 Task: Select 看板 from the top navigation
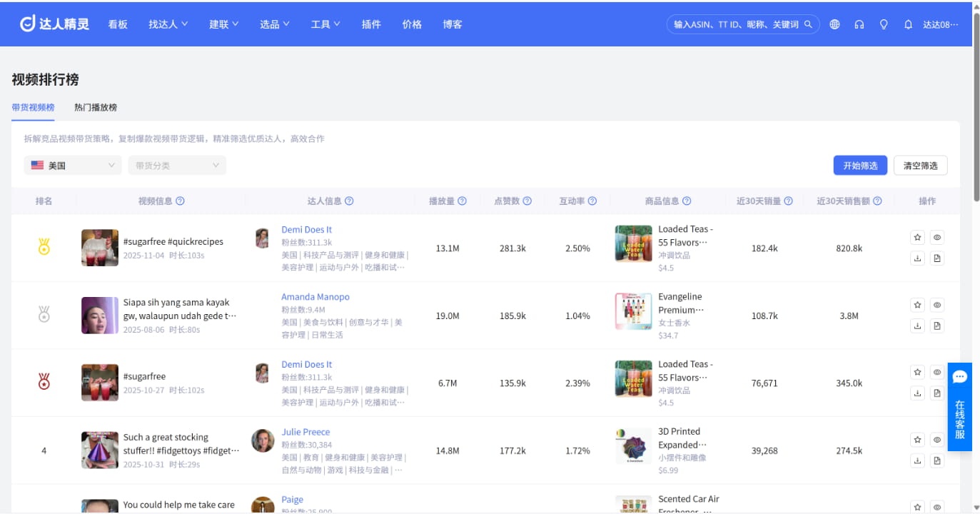pyautogui.click(x=117, y=24)
